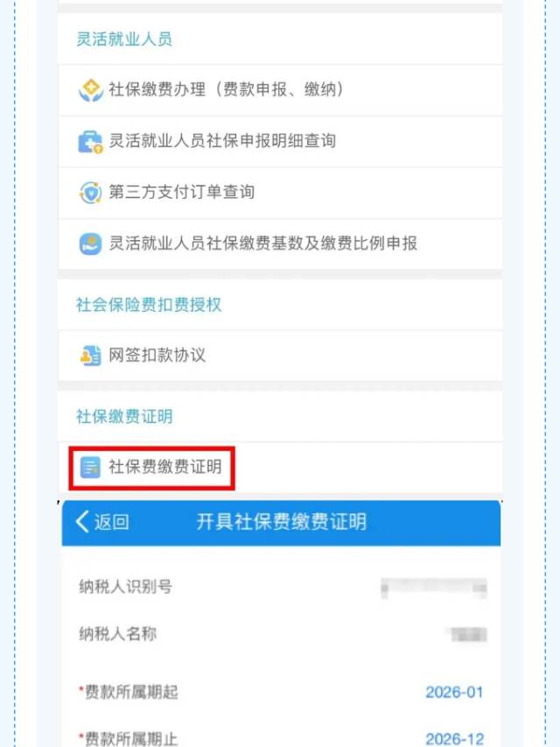Select 第三方支付订单查询 entry

182,192
